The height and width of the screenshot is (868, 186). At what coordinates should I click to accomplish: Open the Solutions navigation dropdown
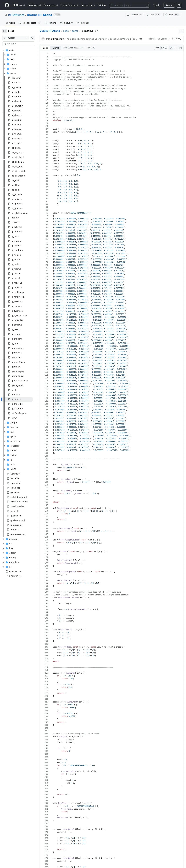34,5
